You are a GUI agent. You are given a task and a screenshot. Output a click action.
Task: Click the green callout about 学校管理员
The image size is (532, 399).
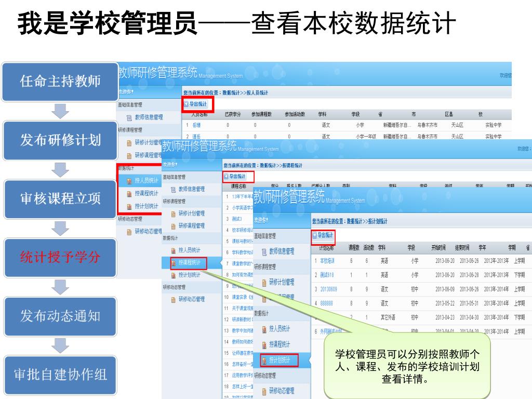point(407,366)
